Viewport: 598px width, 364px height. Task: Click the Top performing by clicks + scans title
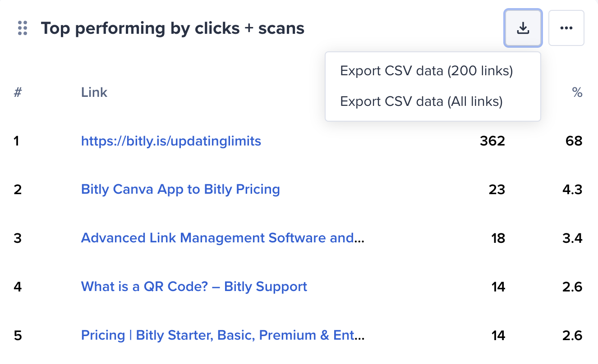173,28
